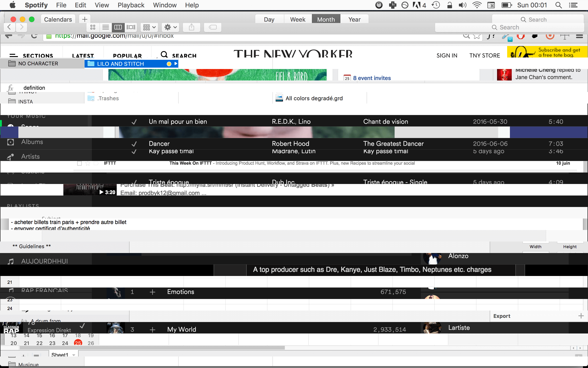Open the volume menu bar icon

click(462, 5)
